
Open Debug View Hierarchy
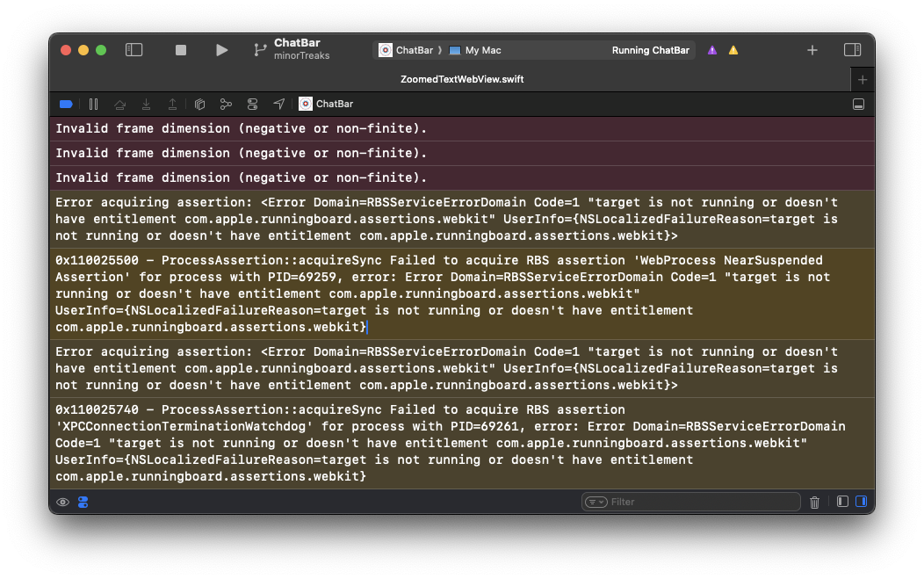pos(199,104)
